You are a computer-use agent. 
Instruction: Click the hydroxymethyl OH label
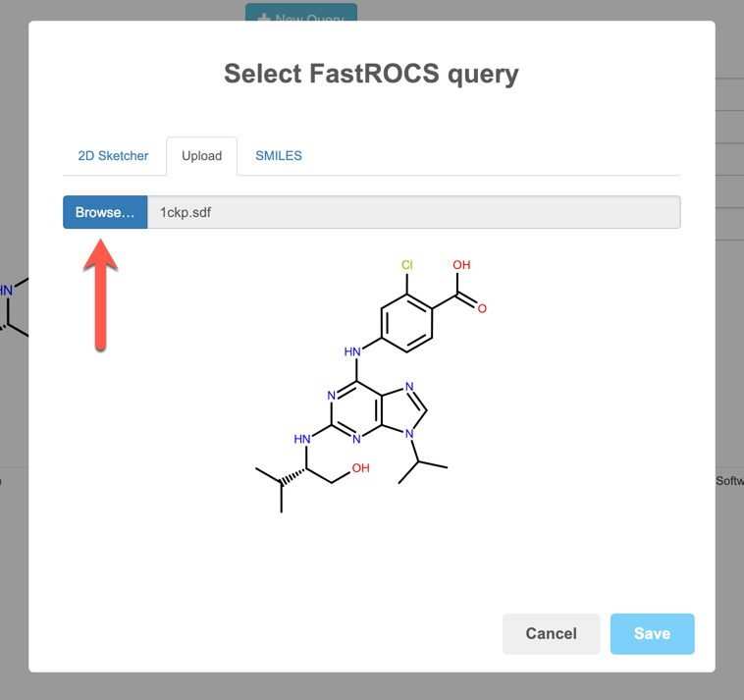pyautogui.click(x=360, y=468)
